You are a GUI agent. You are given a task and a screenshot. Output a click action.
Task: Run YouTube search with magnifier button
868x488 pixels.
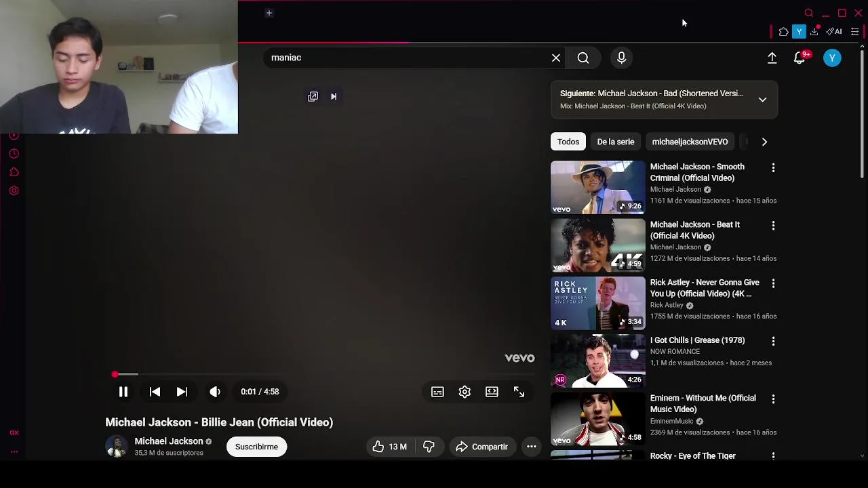[583, 58]
